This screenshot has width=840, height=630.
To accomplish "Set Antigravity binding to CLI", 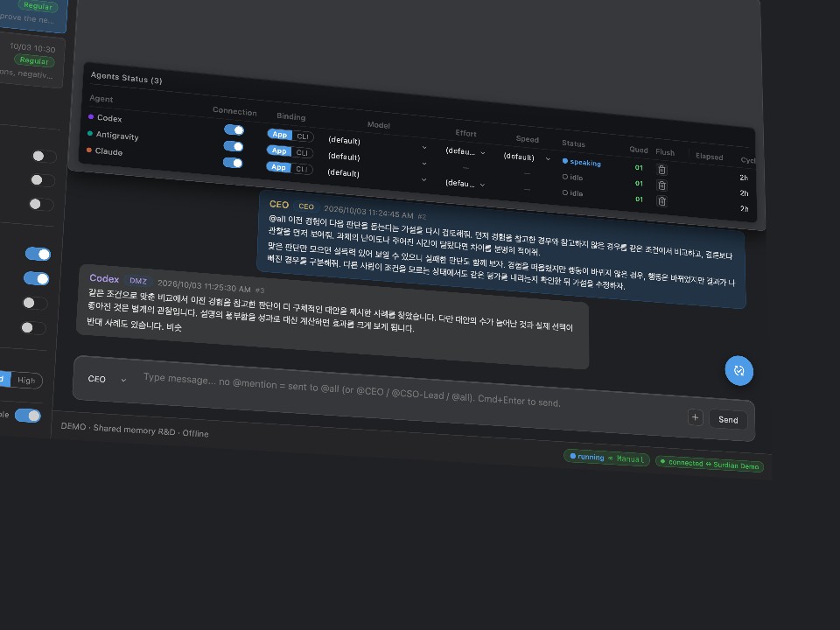I will point(302,152).
